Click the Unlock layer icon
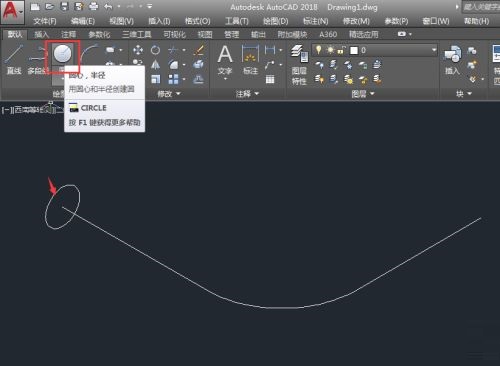This screenshot has width=500, height=366. [362, 79]
